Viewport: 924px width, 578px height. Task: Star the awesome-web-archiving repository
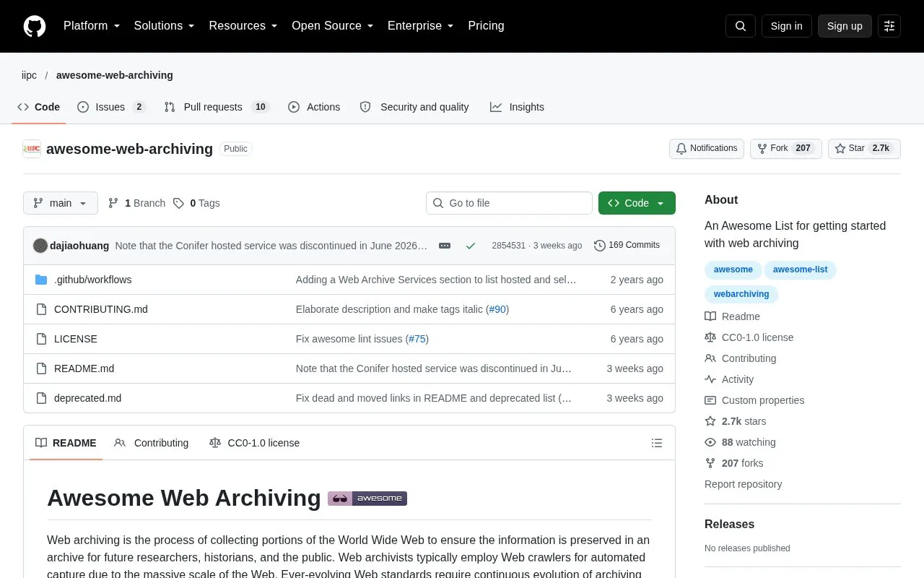click(x=864, y=149)
